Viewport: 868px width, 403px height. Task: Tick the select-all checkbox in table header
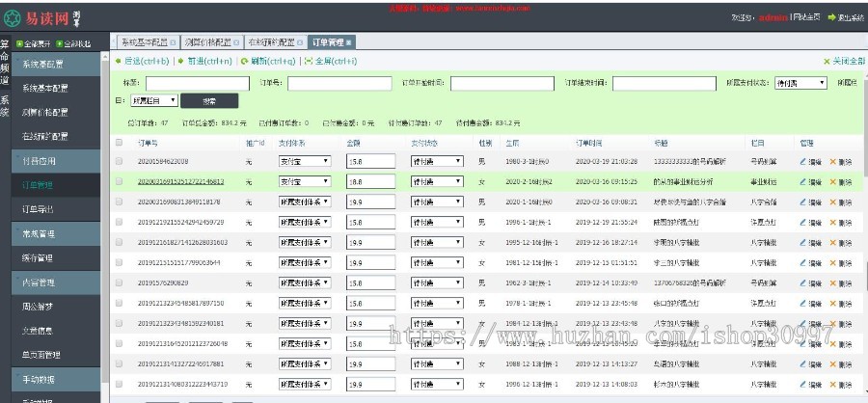(119, 143)
